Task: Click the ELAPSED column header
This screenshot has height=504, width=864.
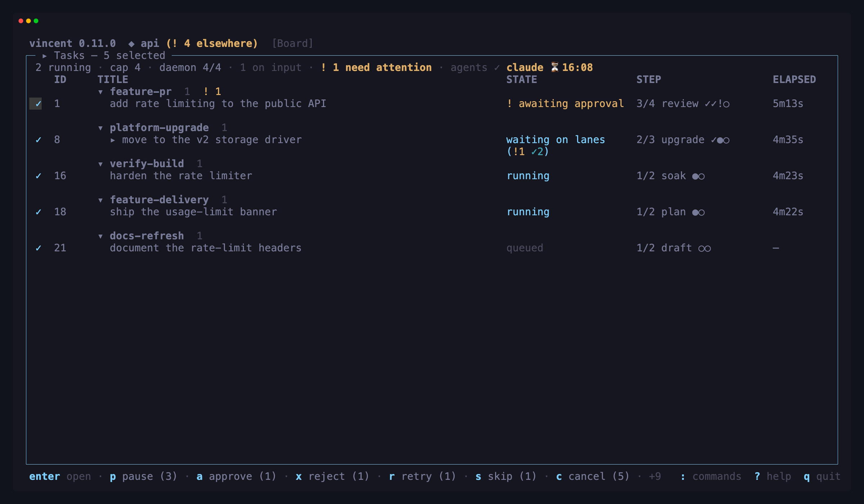Action: (794, 80)
